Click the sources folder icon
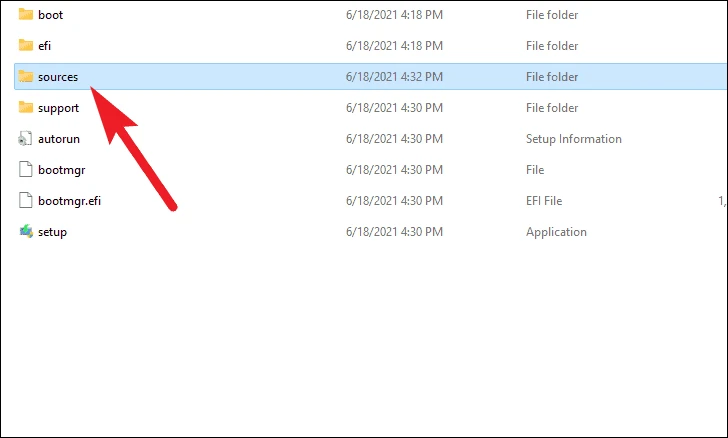Viewport: 728px width, 438px height. [26, 77]
